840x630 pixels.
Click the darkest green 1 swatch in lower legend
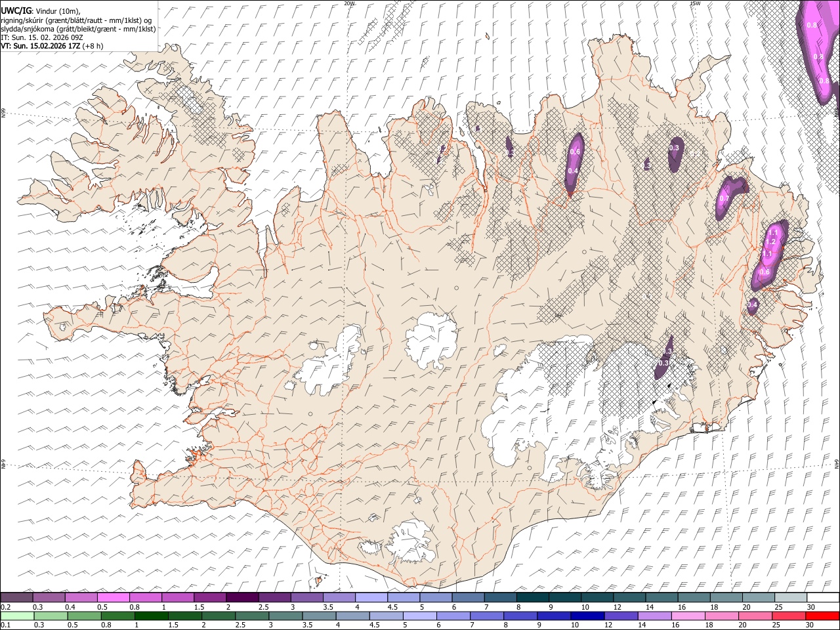click(150, 616)
